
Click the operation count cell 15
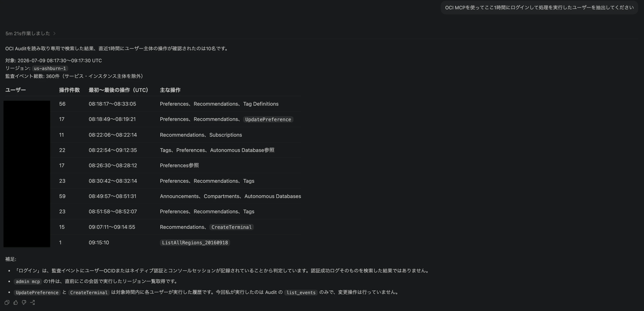click(62, 227)
